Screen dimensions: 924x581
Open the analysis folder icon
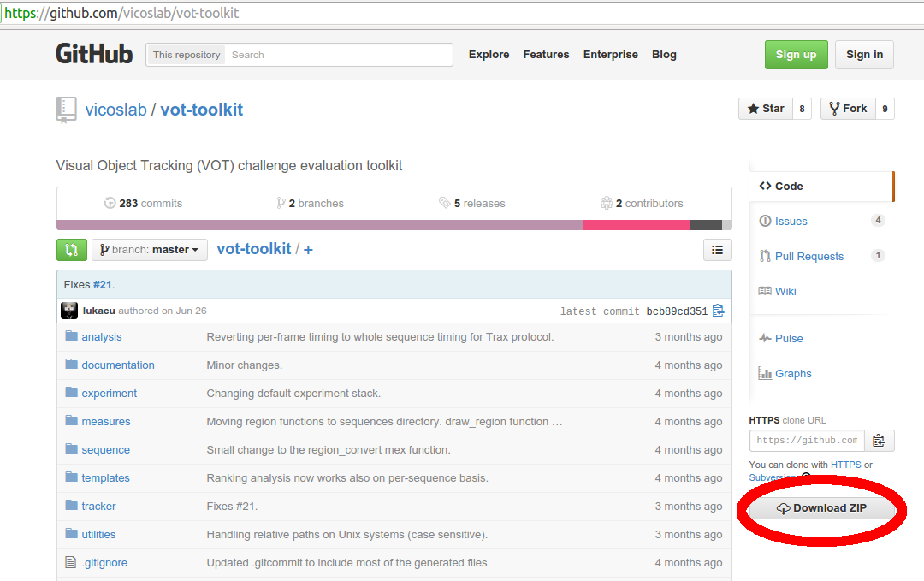click(71, 336)
